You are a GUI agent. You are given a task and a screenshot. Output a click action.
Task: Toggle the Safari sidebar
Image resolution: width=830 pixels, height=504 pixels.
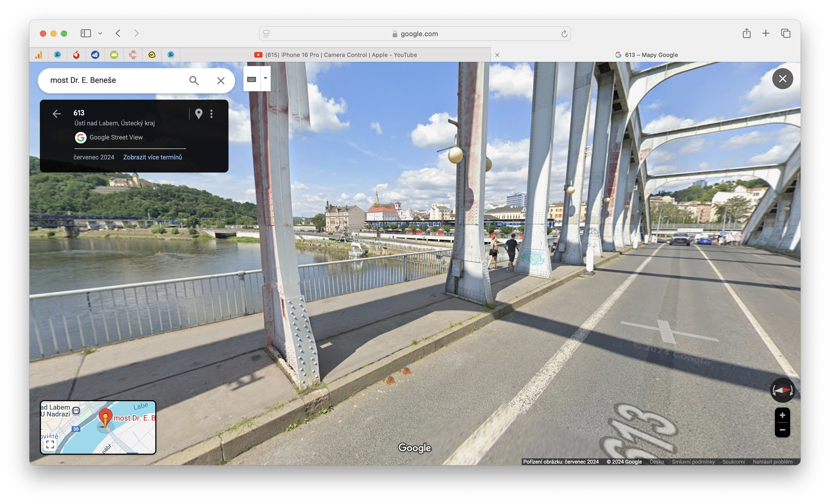click(86, 33)
